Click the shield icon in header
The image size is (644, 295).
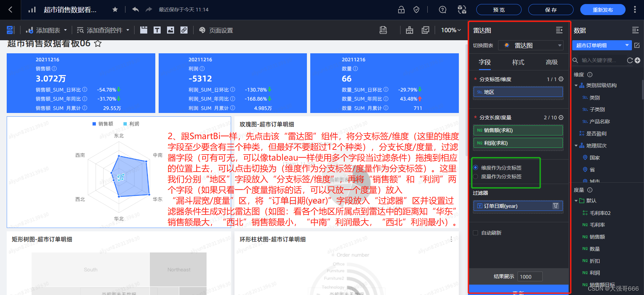(x=416, y=10)
